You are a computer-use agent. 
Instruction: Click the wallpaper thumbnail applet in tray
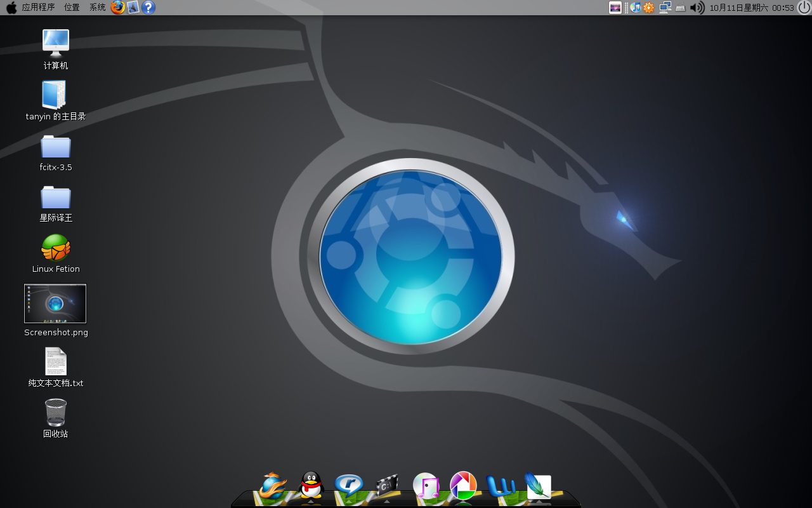coord(615,8)
